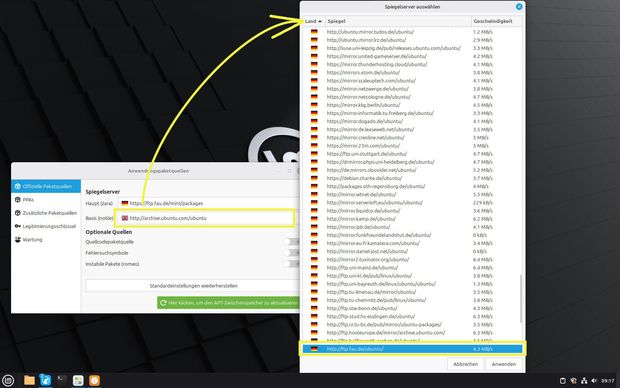Click the green APT cache update button
Screen dimensions: 620x388
pos(228,303)
